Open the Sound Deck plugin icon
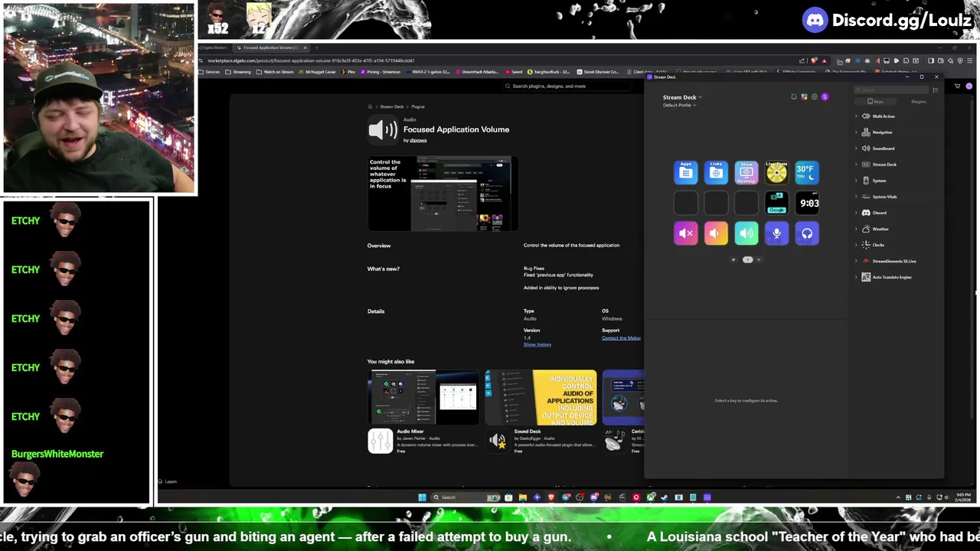Image resolution: width=980 pixels, height=551 pixels. pyautogui.click(x=498, y=441)
